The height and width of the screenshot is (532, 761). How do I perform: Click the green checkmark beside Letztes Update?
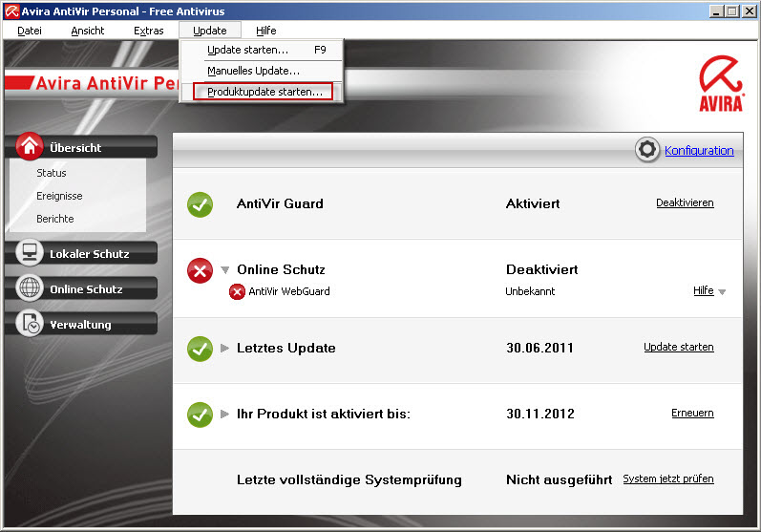pyautogui.click(x=200, y=349)
